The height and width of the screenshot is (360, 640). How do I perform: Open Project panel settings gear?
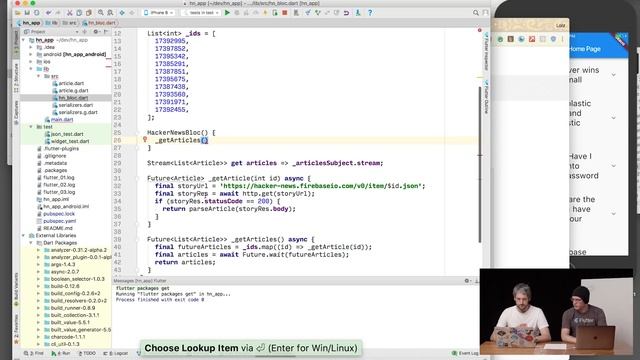96,31
